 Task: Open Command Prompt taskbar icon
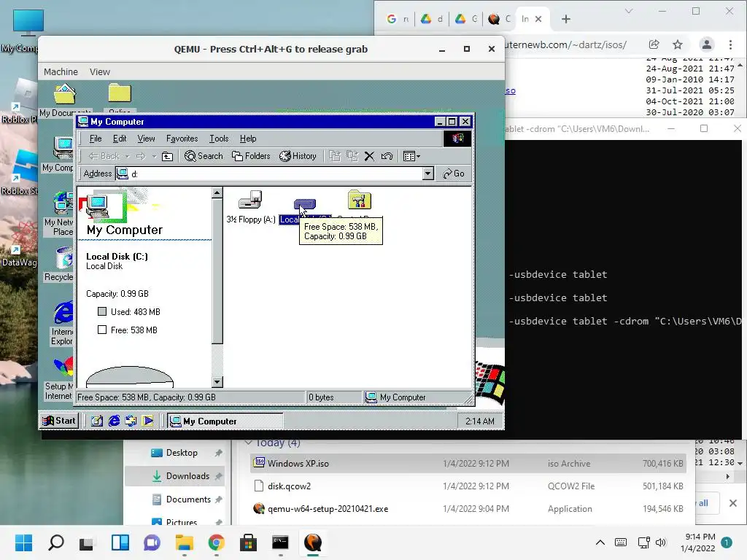280,542
